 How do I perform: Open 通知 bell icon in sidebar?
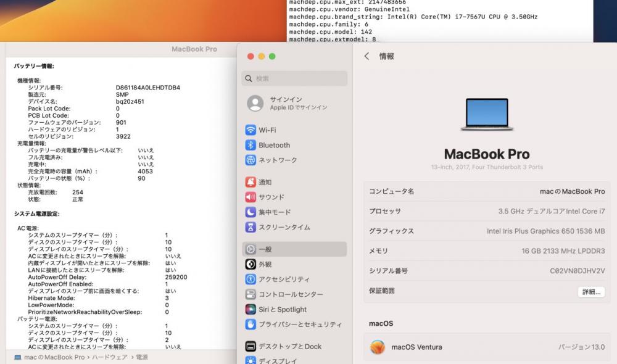click(x=251, y=182)
